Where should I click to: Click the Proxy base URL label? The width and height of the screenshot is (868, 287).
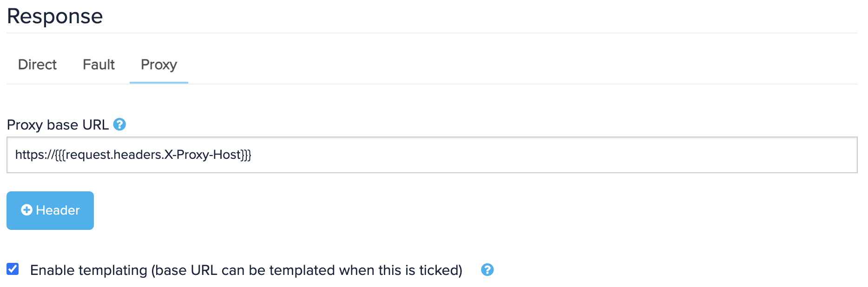[x=58, y=125]
